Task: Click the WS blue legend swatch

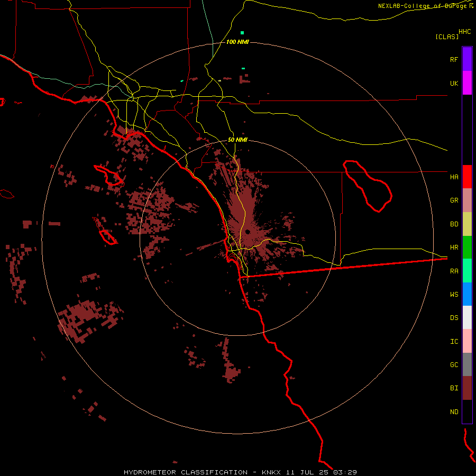Action: tap(467, 294)
